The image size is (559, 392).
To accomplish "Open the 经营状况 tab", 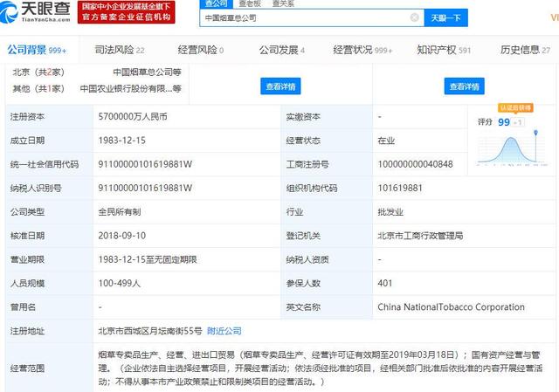I will tap(362, 50).
